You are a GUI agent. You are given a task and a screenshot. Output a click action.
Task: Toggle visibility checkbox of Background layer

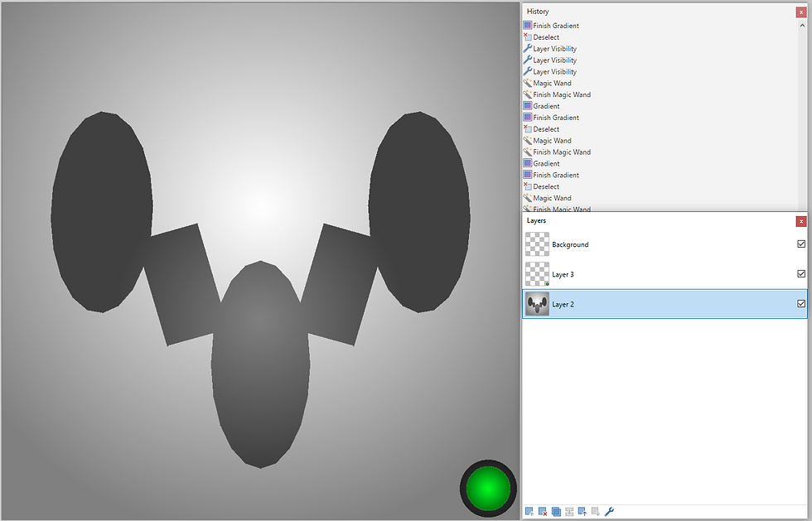point(801,244)
